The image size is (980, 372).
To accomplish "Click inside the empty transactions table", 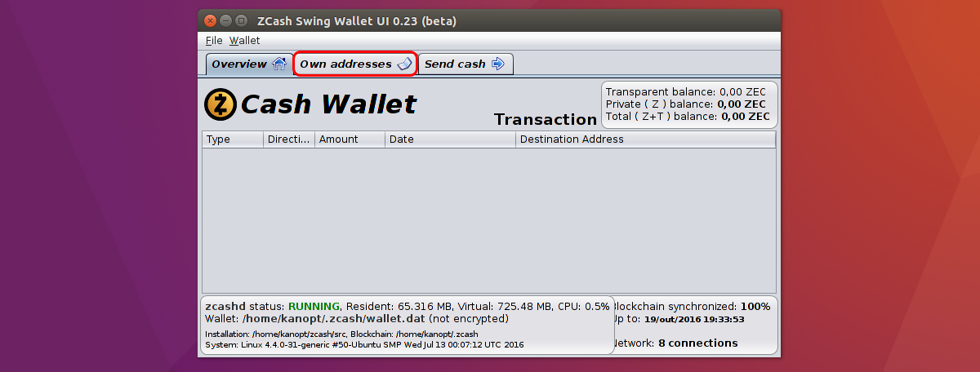I will click(x=488, y=218).
